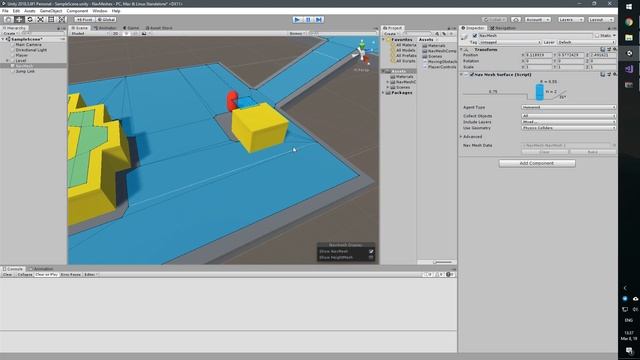Toggle the Global/Local handle rotation button

(x=106, y=20)
